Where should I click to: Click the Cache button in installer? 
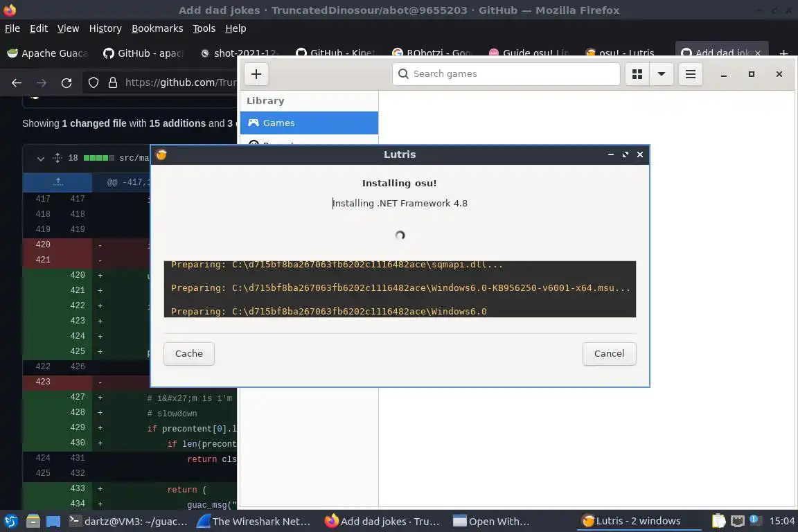click(x=189, y=353)
